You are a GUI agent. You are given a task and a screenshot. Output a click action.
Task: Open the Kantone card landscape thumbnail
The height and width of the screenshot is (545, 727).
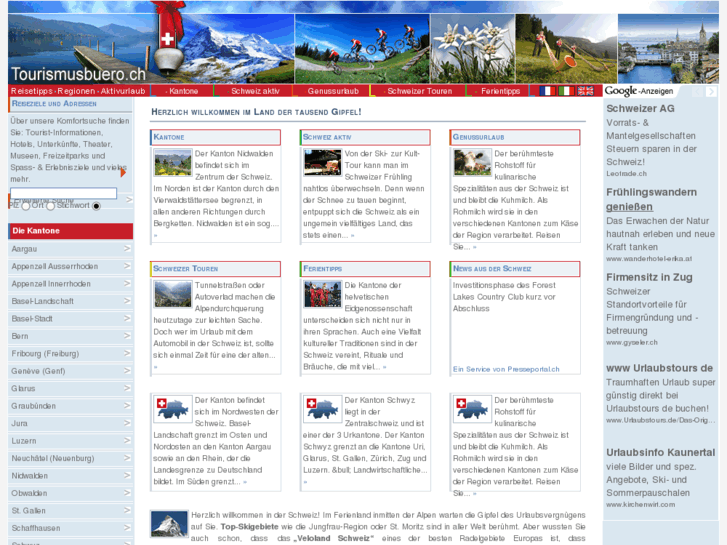[x=172, y=162]
